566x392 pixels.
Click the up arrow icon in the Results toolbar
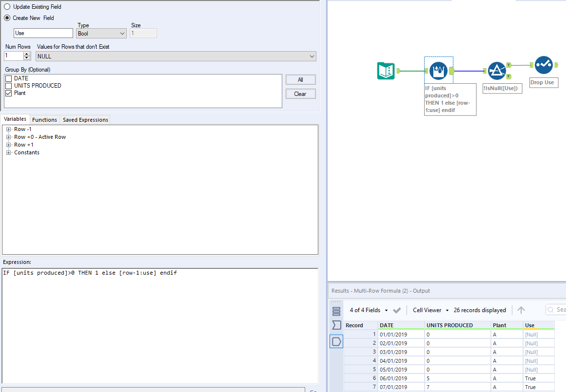tap(521, 310)
